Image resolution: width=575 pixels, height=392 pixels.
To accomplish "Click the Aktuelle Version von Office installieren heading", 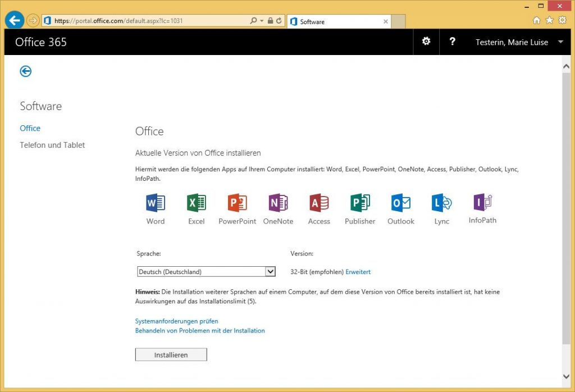I will [x=198, y=153].
